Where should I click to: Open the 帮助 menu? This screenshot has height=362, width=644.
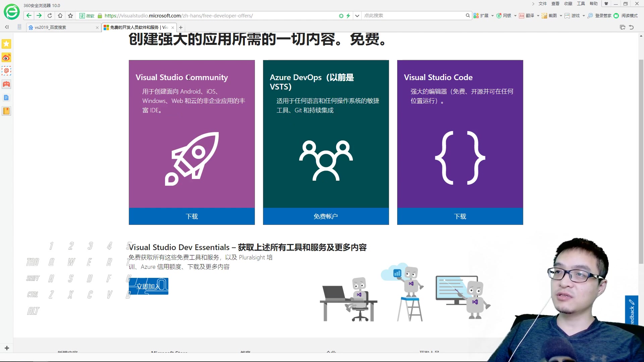pyautogui.click(x=594, y=4)
